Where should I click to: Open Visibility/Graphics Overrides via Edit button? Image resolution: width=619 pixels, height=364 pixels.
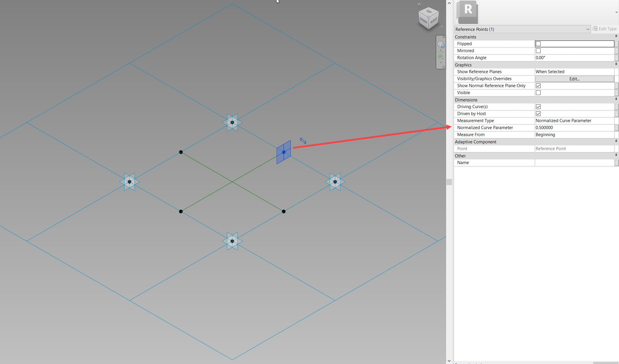click(x=574, y=79)
